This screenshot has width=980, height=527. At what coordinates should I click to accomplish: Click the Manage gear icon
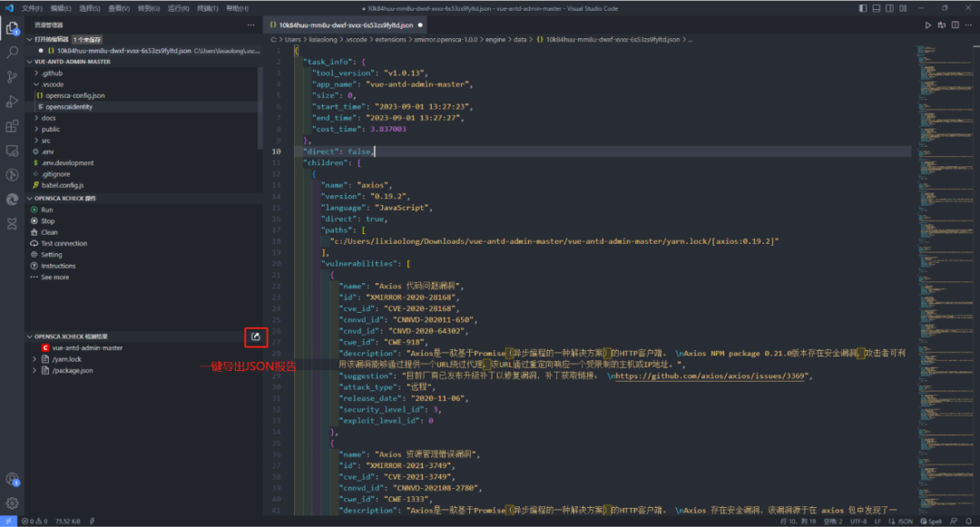click(x=12, y=503)
